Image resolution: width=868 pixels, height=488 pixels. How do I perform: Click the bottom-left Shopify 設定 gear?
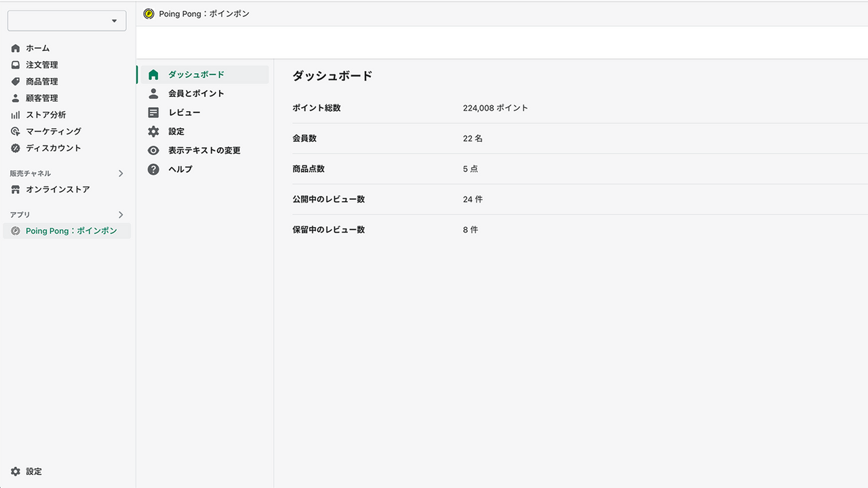click(15, 471)
